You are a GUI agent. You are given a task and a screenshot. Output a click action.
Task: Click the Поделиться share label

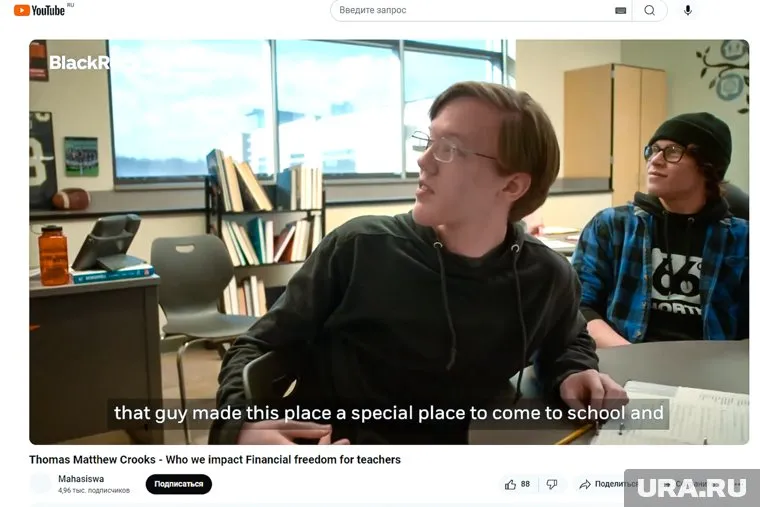point(611,484)
